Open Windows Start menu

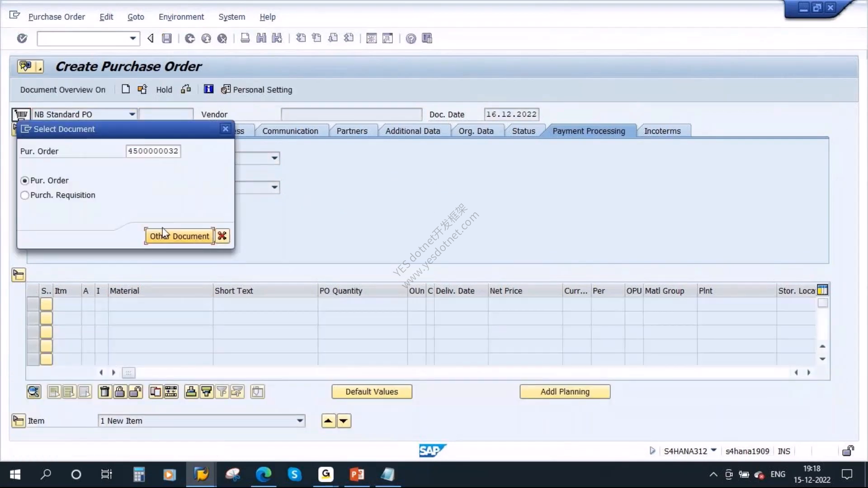pyautogui.click(x=15, y=474)
